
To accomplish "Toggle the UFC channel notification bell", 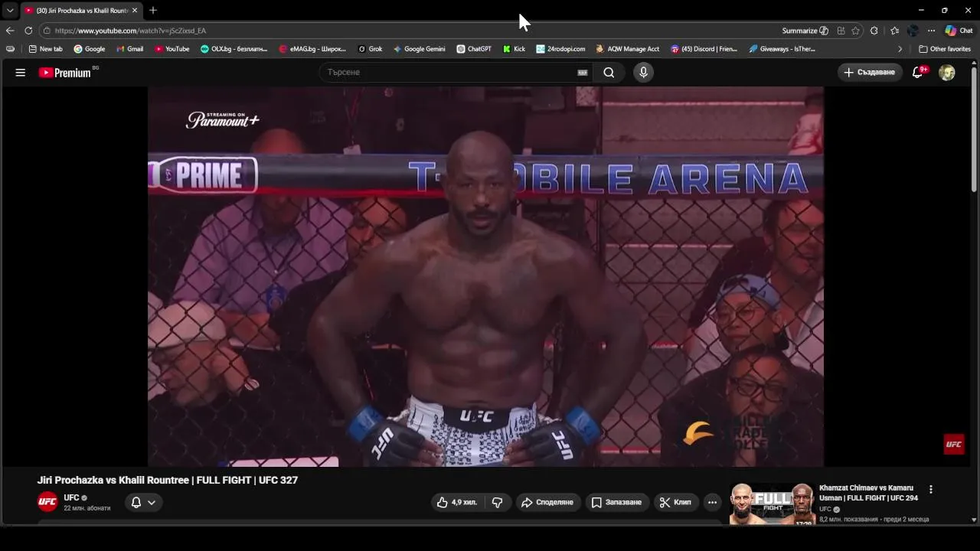I will (x=136, y=503).
